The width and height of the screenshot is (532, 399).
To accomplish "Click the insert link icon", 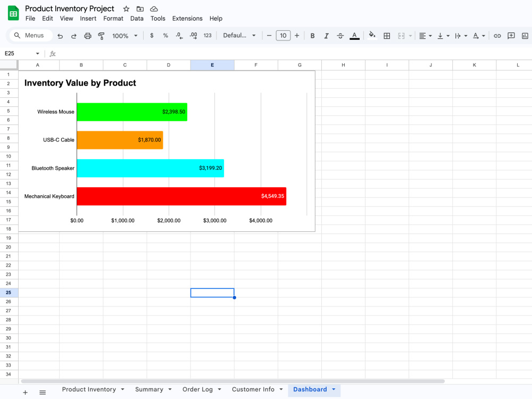I will 497,36.
